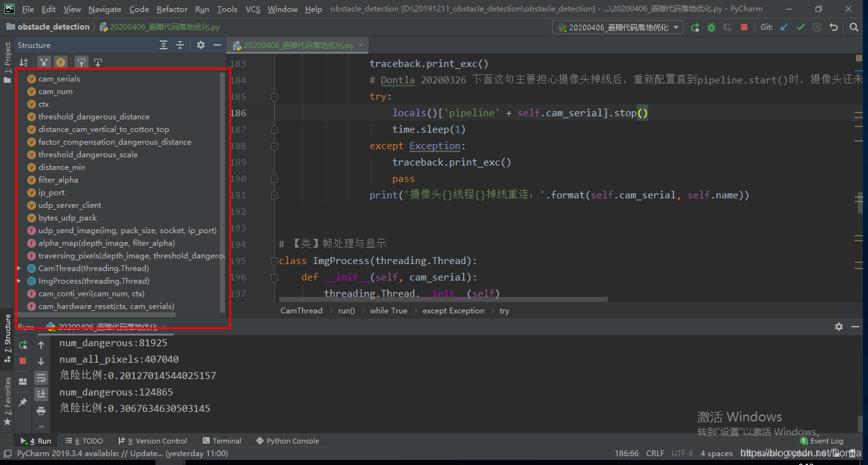Viewport: 868px width, 465px height.
Task: Start debugging with the bug icon
Action: 712,27
